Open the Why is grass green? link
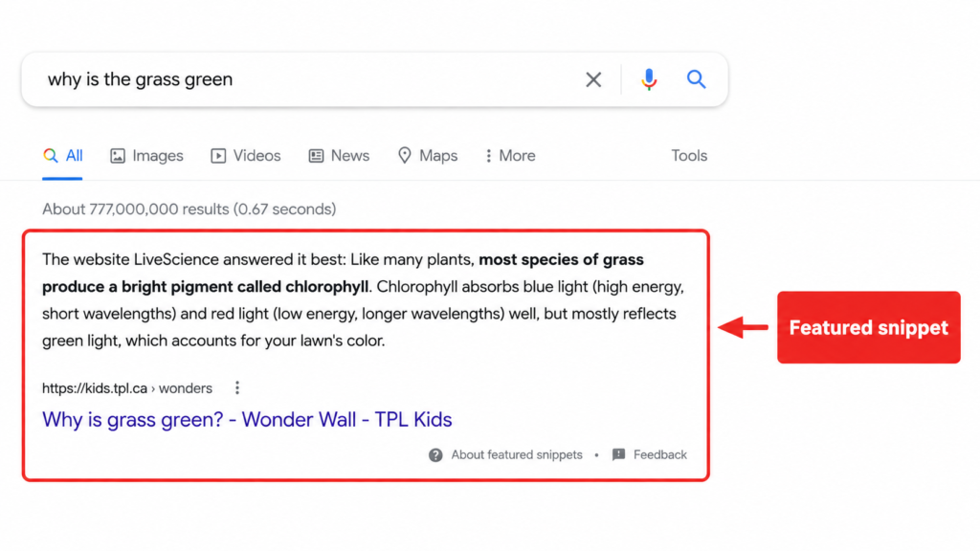Viewport: 980px width, 551px height. click(x=247, y=419)
